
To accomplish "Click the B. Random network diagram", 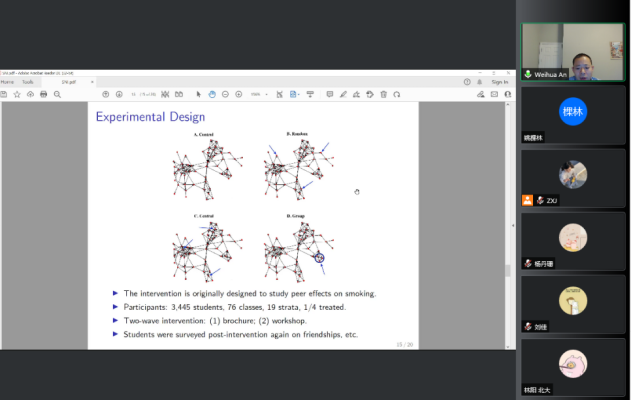I will pos(299,169).
